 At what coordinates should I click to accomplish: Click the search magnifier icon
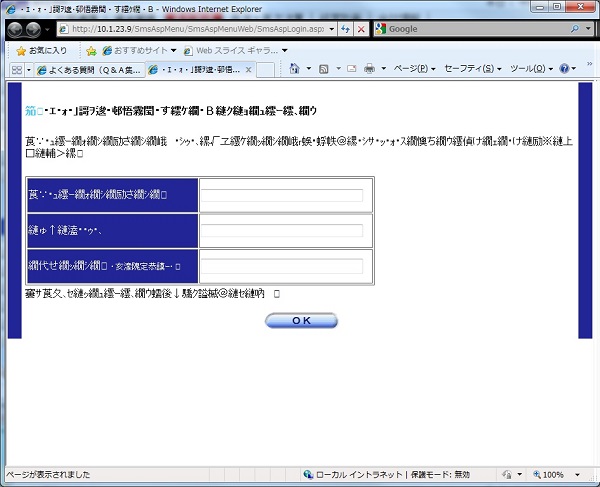click(575, 29)
